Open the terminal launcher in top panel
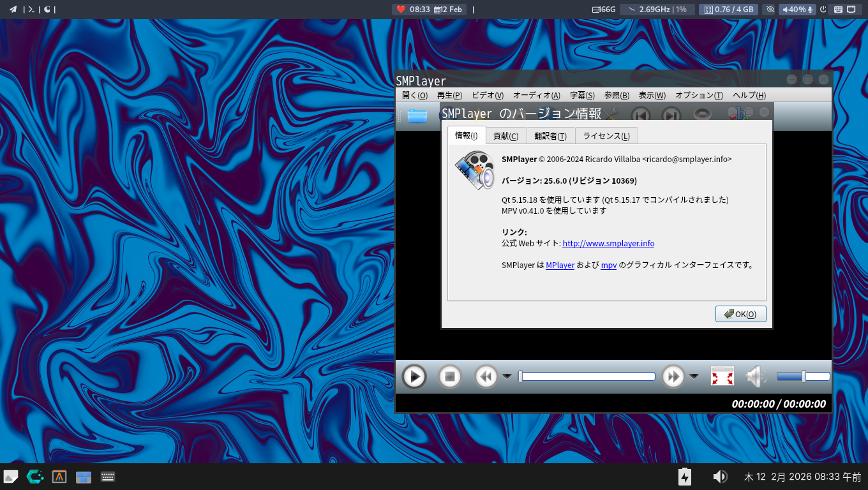Screen dimensions: 868x490 (x=31, y=9)
